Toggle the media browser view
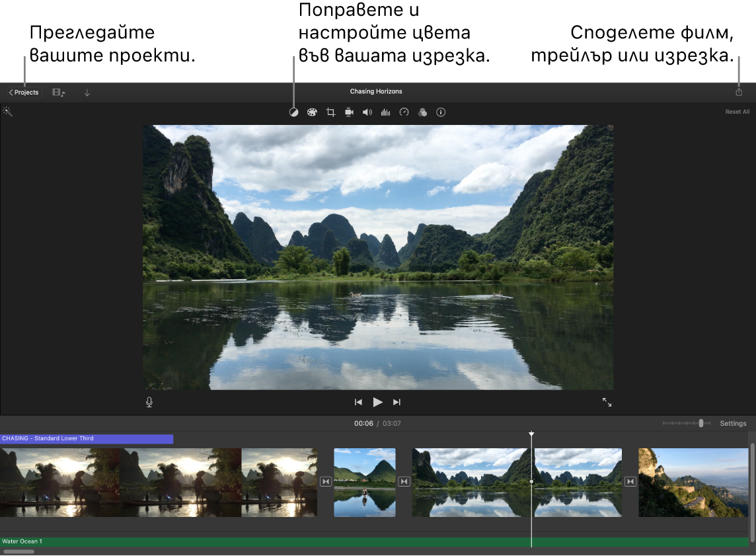This screenshot has width=756, height=556. 58,92
